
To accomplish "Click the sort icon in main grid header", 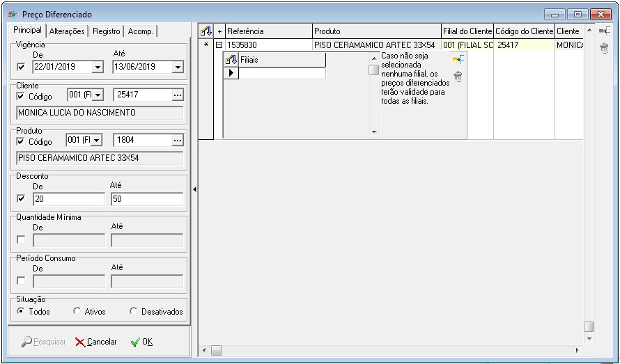I will tap(206, 31).
